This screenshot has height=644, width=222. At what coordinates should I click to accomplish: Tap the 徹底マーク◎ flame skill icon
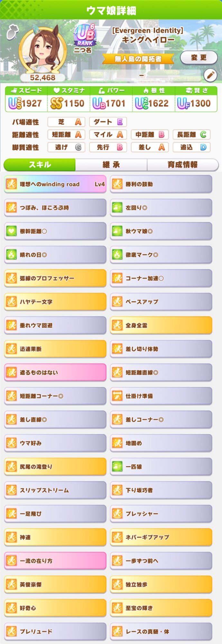point(117,255)
